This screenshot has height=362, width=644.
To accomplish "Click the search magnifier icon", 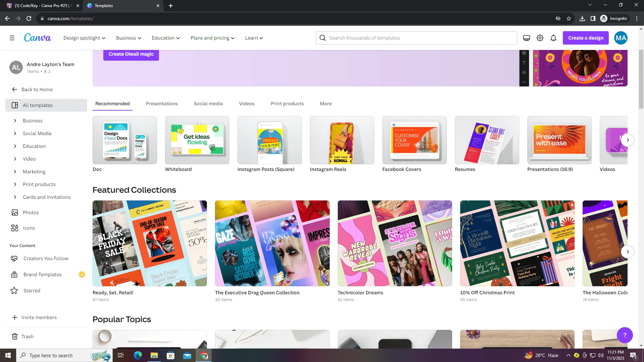I will click(323, 38).
